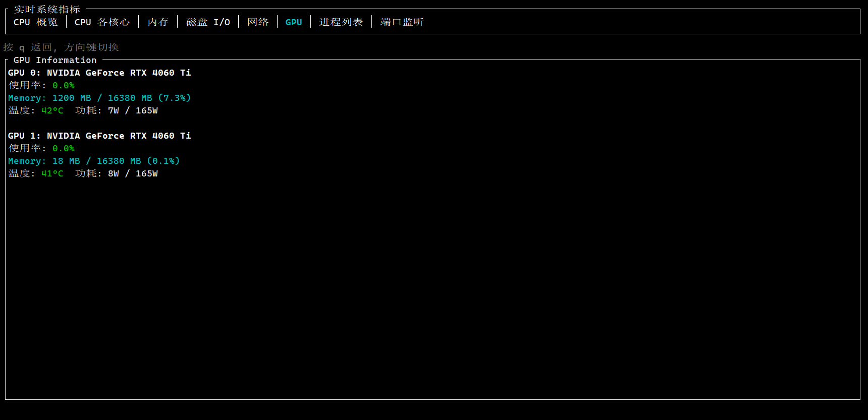This screenshot has height=420, width=868.
Task: Click the GPU Information panel title
Action: click(55, 60)
